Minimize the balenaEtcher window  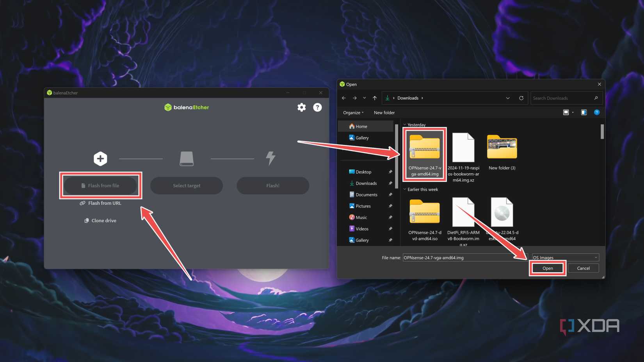pos(288,93)
